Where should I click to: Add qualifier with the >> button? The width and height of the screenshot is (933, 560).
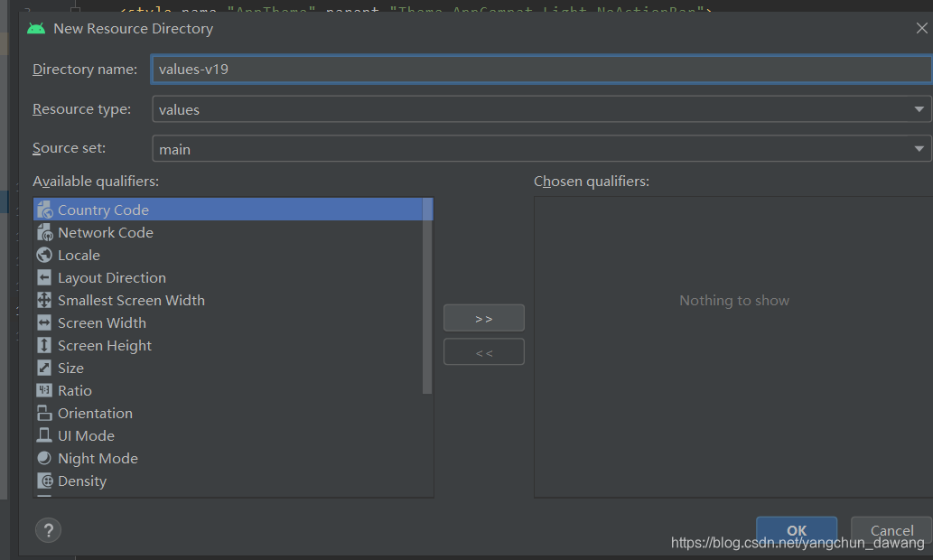pos(484,318)
